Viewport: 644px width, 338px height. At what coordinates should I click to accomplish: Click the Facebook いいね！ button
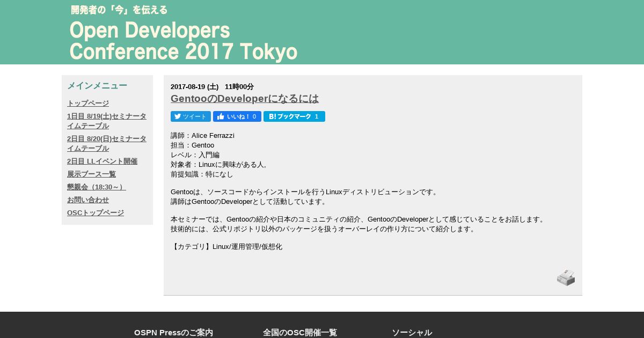click(x=237, y=116)
